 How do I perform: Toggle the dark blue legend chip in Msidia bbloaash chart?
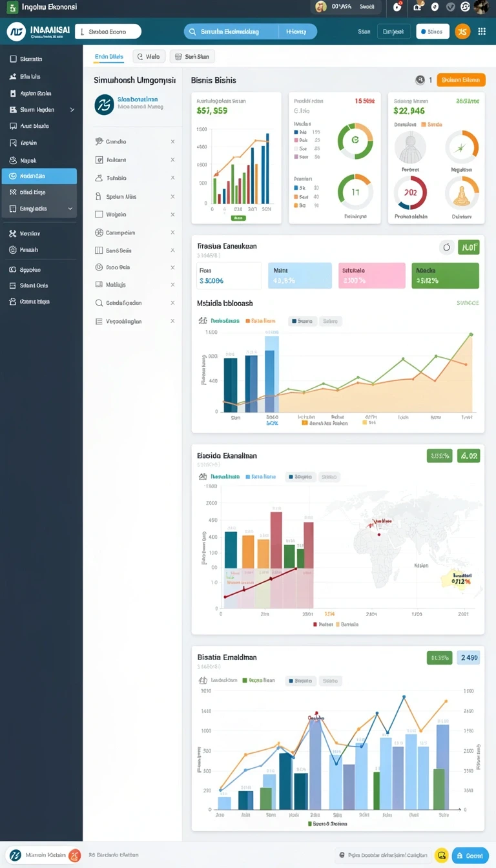coord(302,320)
